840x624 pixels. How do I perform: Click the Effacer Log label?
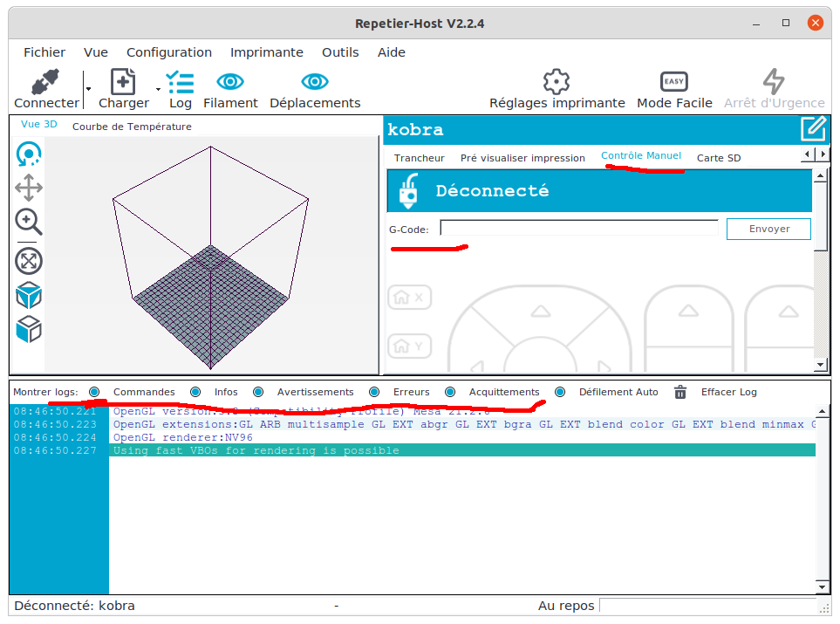(729, 392)
